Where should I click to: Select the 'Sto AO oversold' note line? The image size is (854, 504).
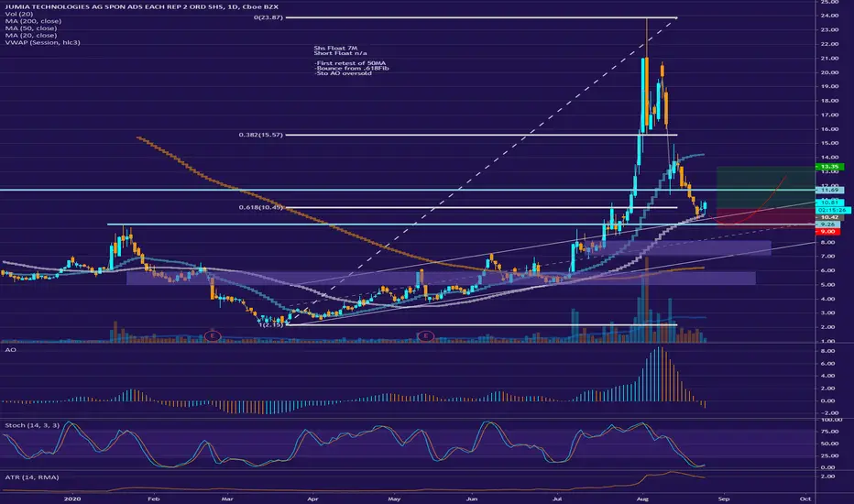tap(343, 73)
